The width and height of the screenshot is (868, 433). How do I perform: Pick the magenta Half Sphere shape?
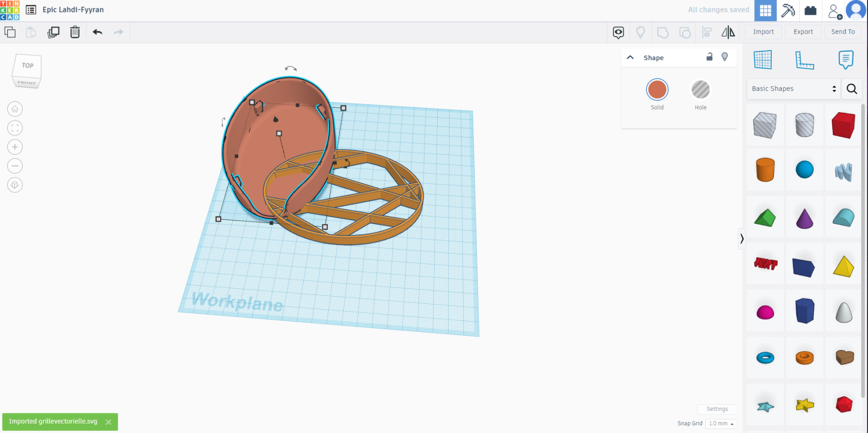tap(765, 312)
